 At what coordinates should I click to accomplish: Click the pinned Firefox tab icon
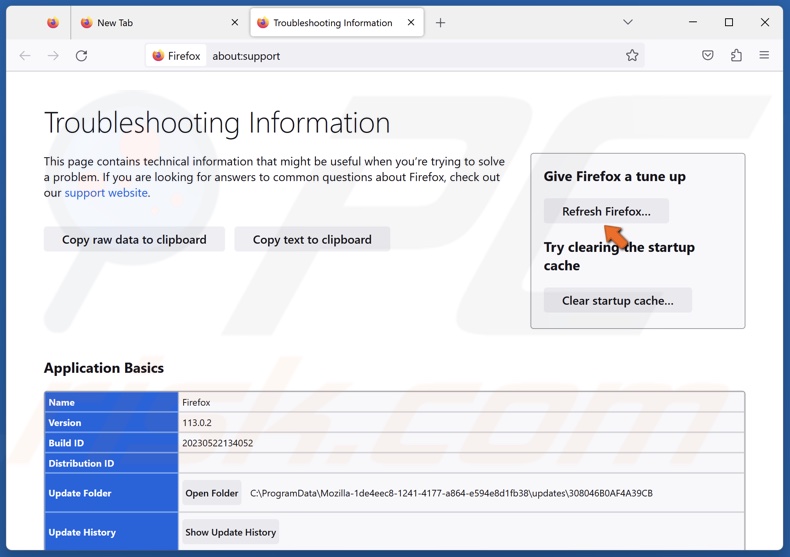point(52,23)
